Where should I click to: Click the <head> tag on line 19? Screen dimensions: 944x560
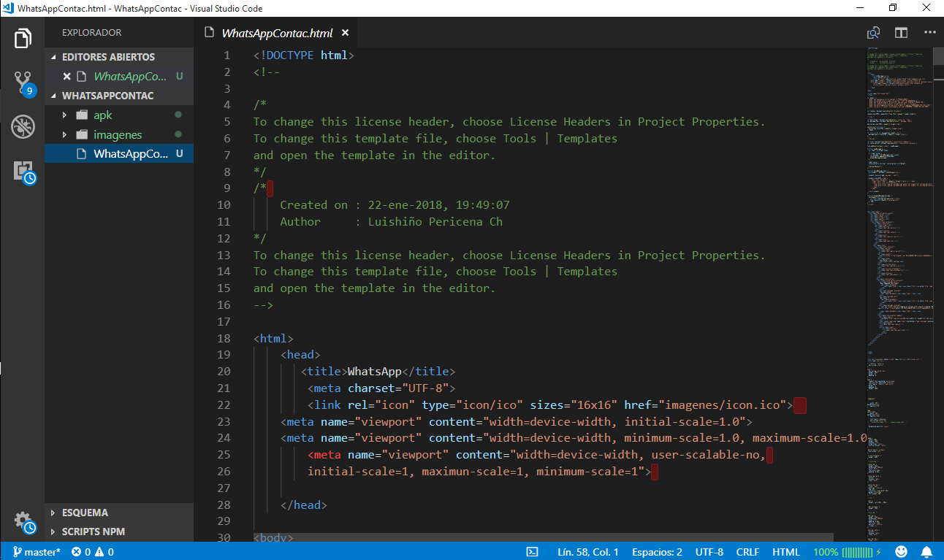[x=300, y=355]
